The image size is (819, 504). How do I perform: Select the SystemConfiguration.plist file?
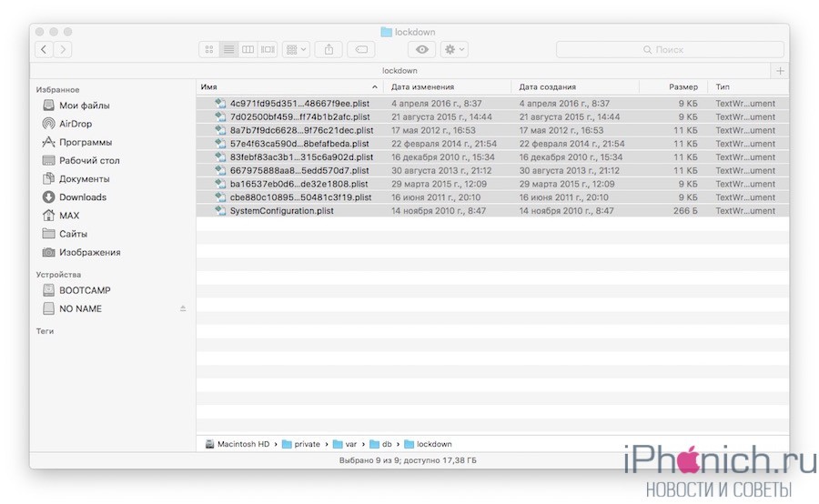point(281,211)
